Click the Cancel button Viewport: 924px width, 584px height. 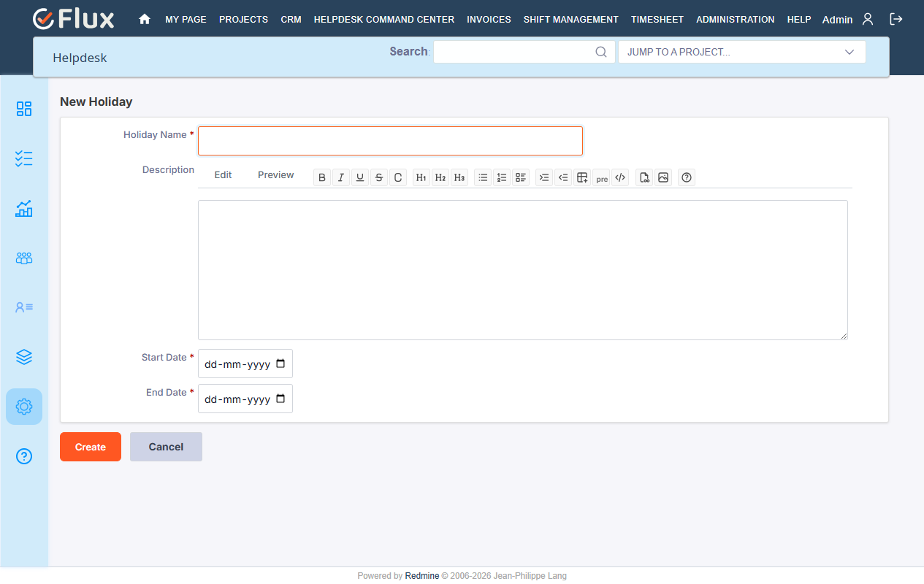pyautogui.click(x=166, y=447)
